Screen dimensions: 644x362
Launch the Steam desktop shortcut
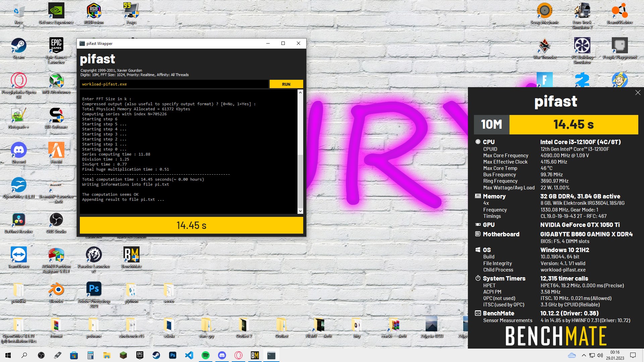pos(19,49)
